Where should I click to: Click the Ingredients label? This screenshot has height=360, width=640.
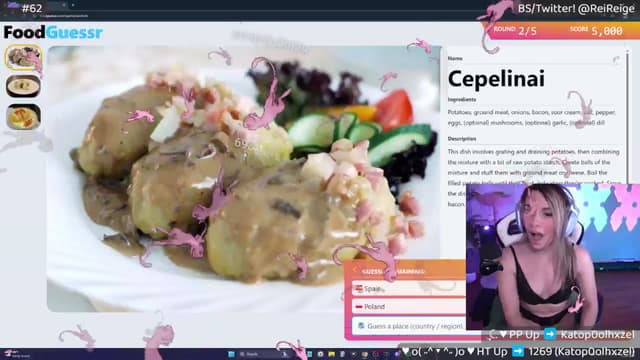[x=462, y=100]
